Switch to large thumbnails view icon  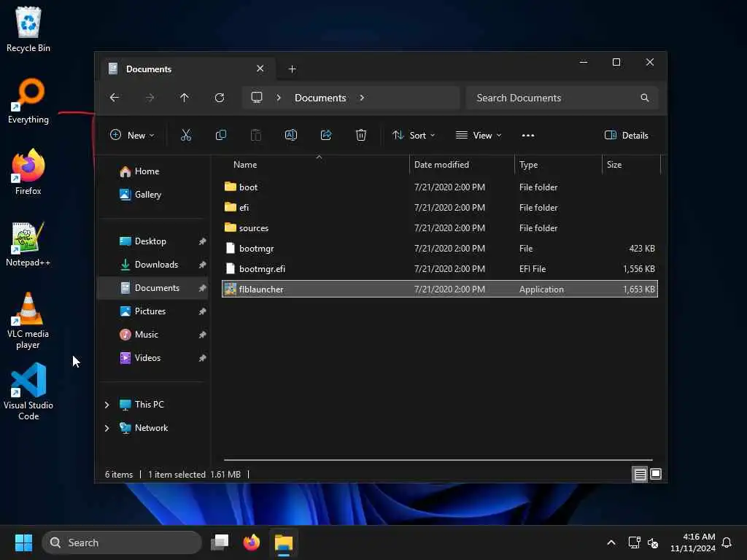tap(656, 474)
